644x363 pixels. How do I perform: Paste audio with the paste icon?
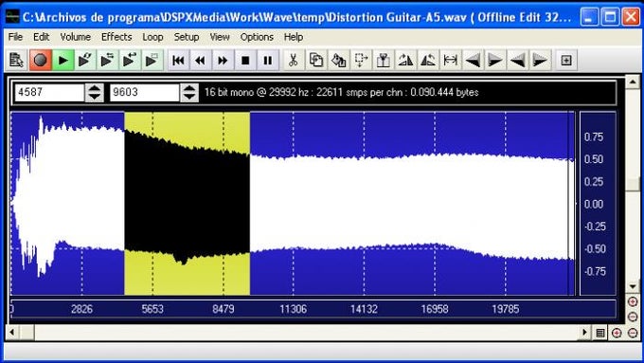tap(338, 61)
